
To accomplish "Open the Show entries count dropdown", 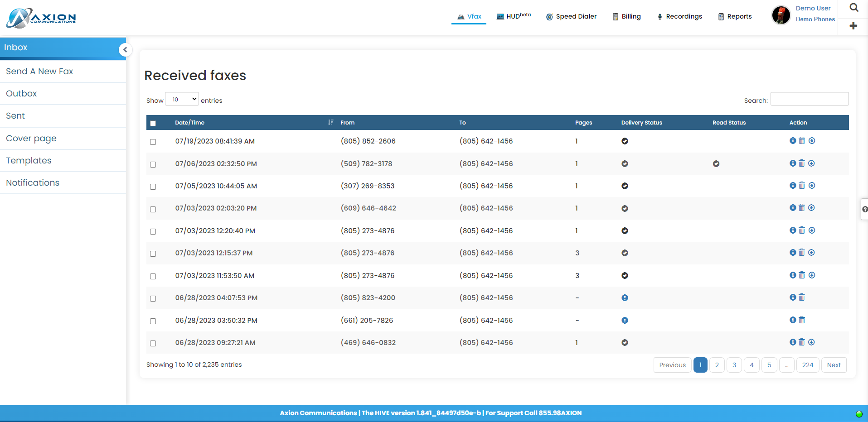I will (x=182, y=99).
